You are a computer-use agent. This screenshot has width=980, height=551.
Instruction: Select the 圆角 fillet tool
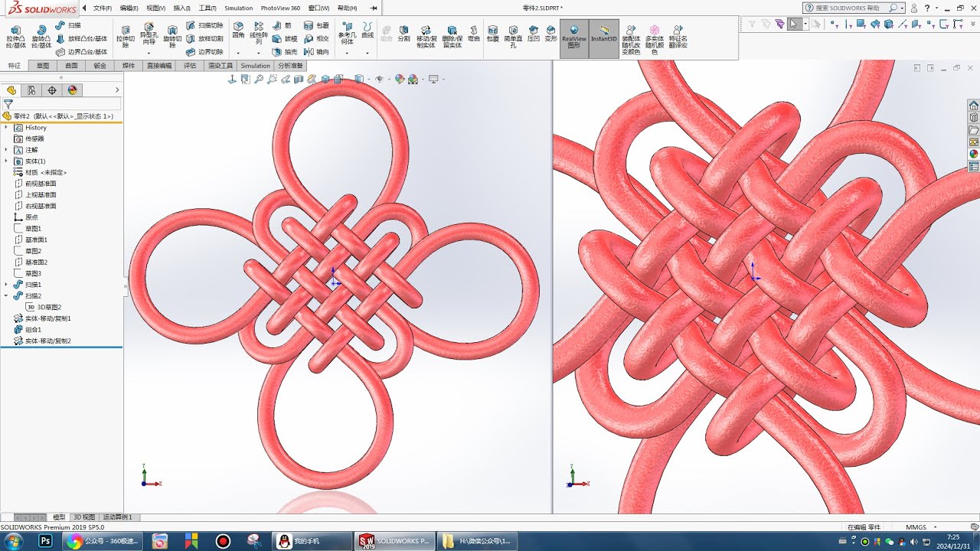[238, 31]
